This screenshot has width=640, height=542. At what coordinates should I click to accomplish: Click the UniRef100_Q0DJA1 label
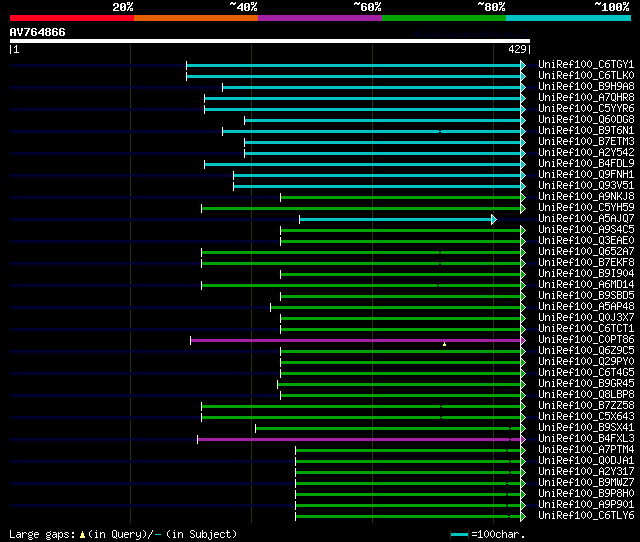click(x=586, y=461)
